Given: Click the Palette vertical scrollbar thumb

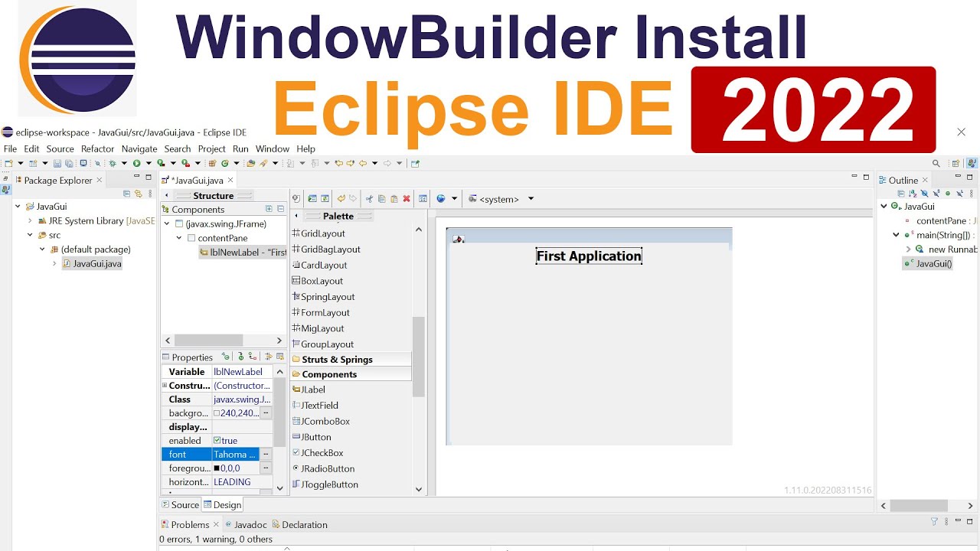Looking at the screenshot, I should pyautogui.click(x=419, y=357).
